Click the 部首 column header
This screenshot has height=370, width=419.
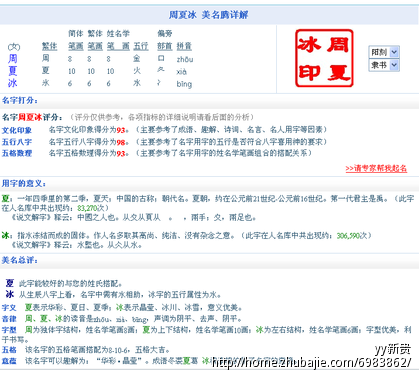165,46
